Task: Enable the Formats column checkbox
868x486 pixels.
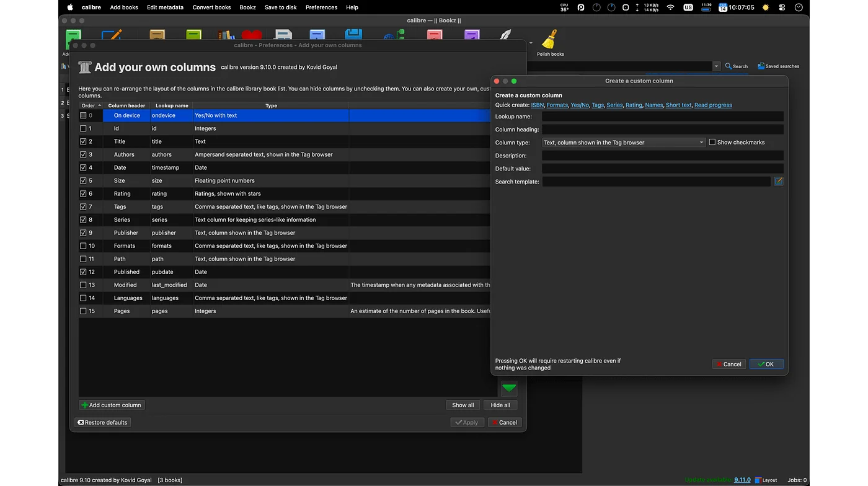Action: click(83, 245)
